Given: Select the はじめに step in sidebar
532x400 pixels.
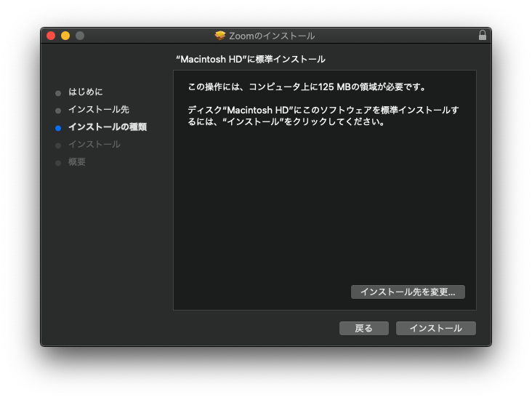Looking at the screenshot, I should pos(86,92).
